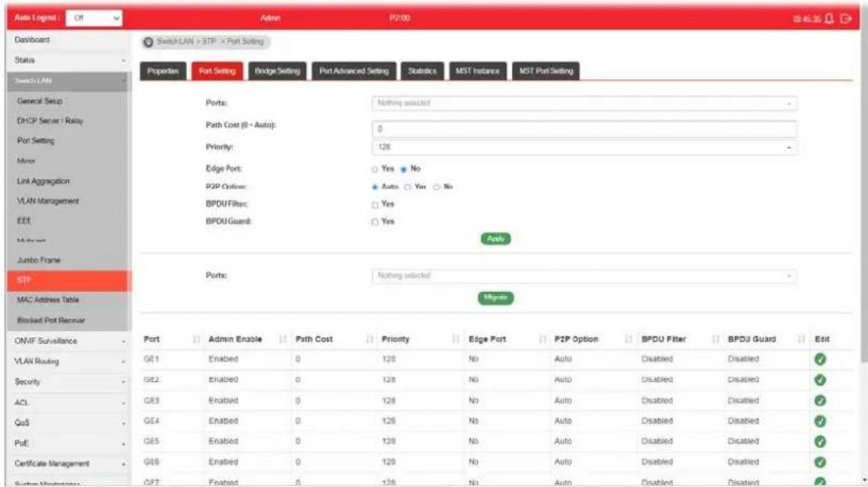Open VLAN Management in sidebar
Viewport: 868px width, 487px height.
[x=48, y=201]
